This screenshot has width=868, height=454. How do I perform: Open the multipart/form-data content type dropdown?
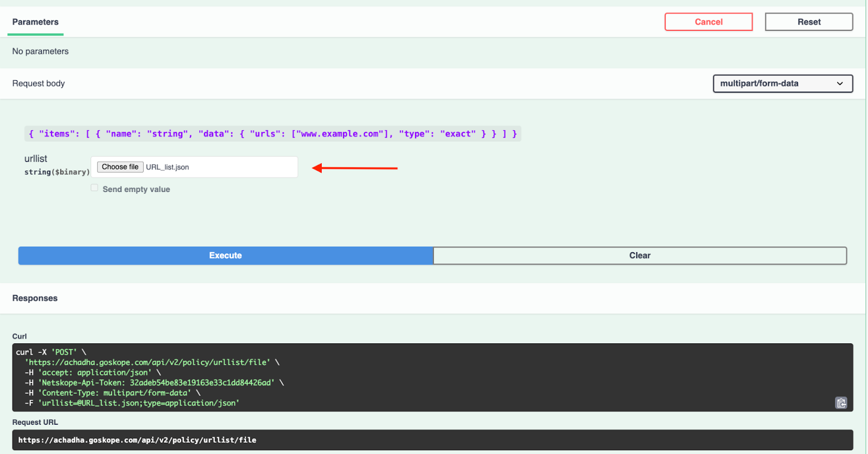point(783,84)
